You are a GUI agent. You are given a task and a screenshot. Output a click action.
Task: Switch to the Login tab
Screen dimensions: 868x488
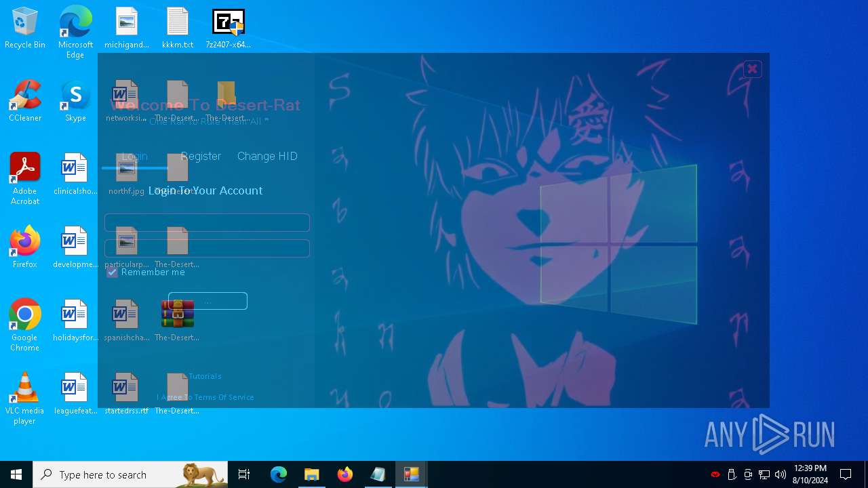coord(135,156)
